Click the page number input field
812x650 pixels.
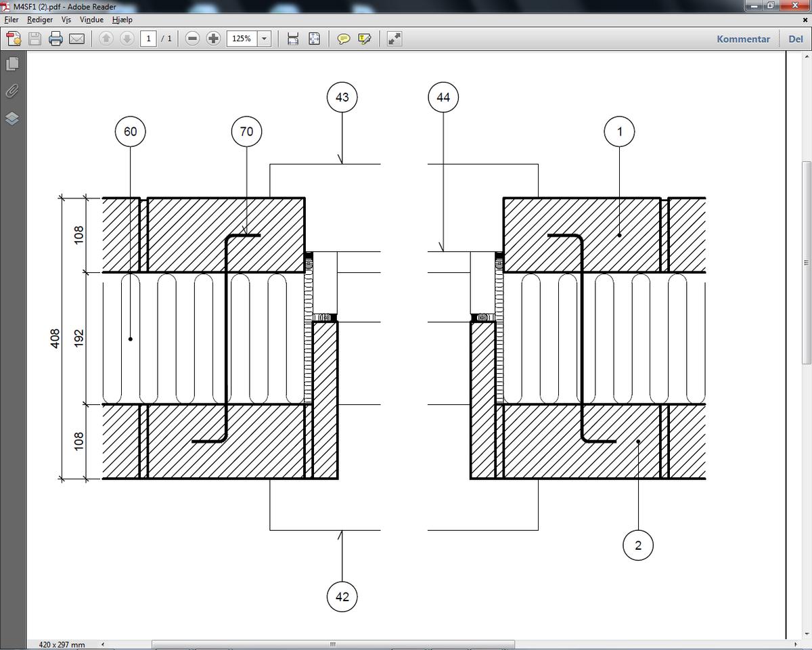pos(148,39)
